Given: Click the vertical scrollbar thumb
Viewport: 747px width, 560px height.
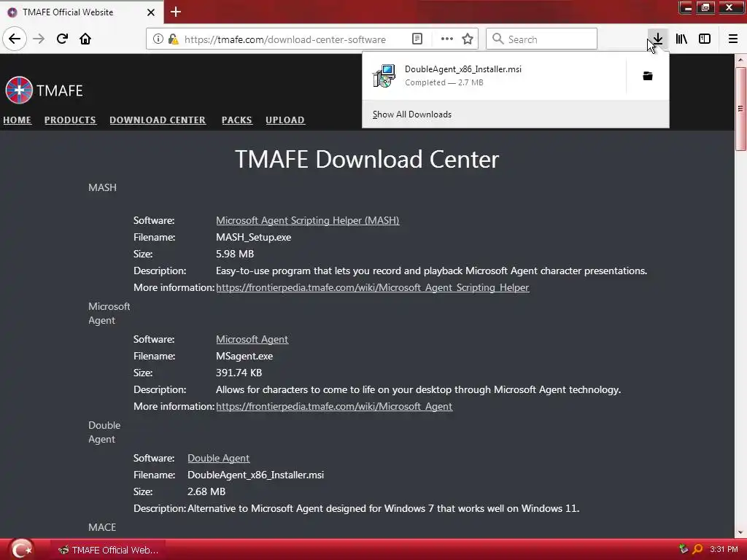Looking at the screenshot, I should [740, 109].
